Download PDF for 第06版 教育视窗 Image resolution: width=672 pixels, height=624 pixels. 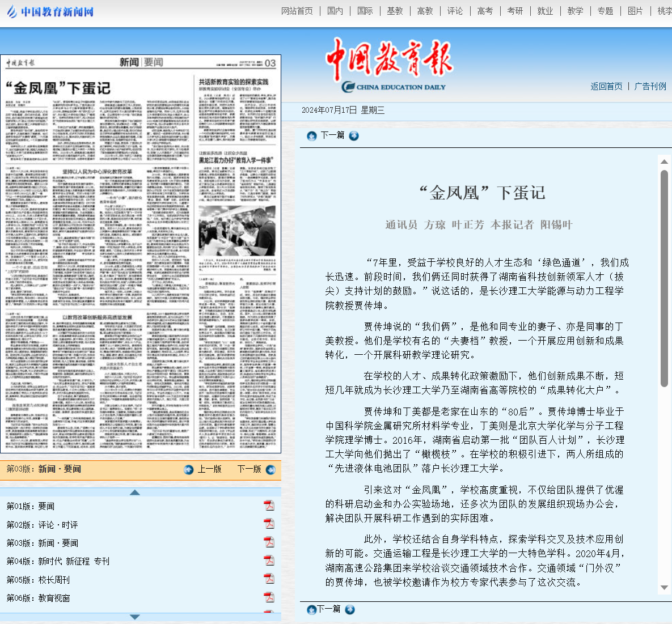pyautogui.click(x=269, y=597)
